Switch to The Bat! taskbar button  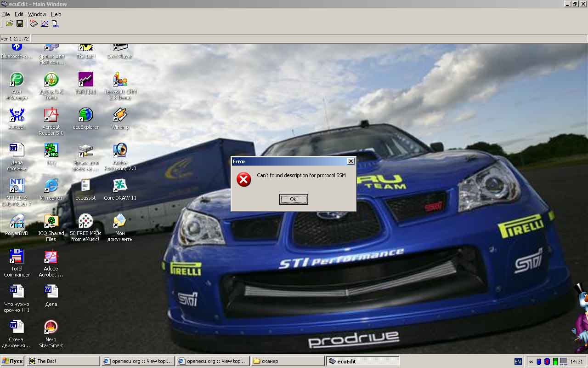[x=63, y=361]
